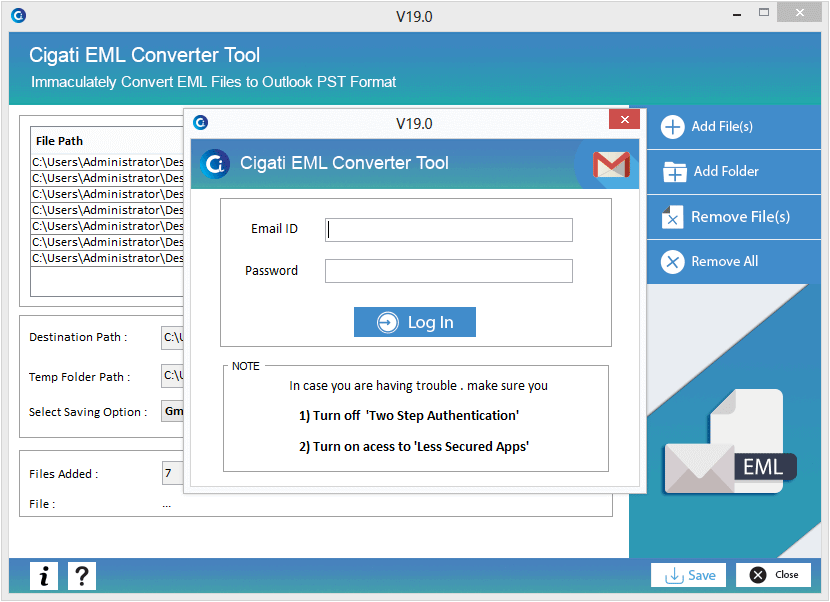Click the V19.0 title in main window
Screen dimensions: 830x602
tap(414, 16)
